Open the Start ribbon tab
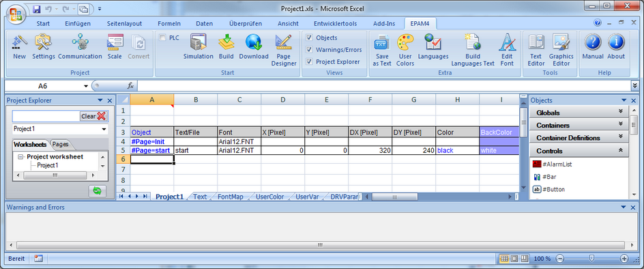The height and width of the screenshot is (269, 644). point(43,23)
